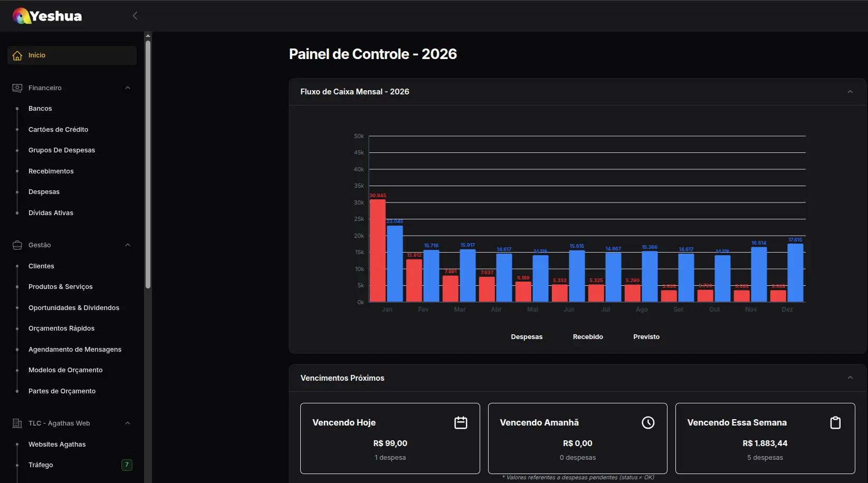The image size is (868, 483).
Task: Toggle the Previsto series in chart legend
Action: click(x=646, y=337)
